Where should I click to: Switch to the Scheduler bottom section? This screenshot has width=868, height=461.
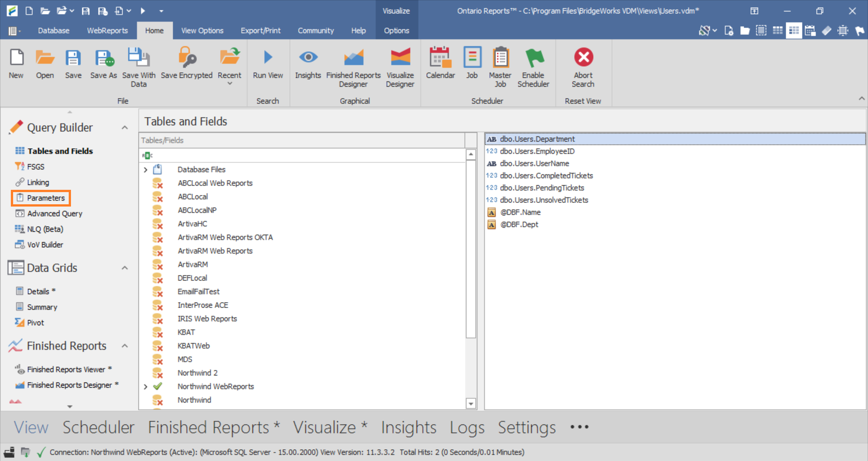click(x=98, y=427)
